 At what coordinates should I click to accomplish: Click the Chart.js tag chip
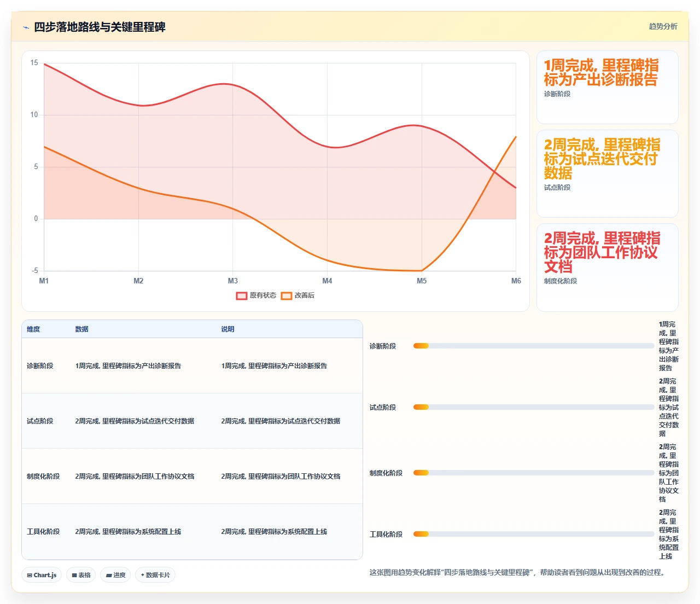click(42, 575)
